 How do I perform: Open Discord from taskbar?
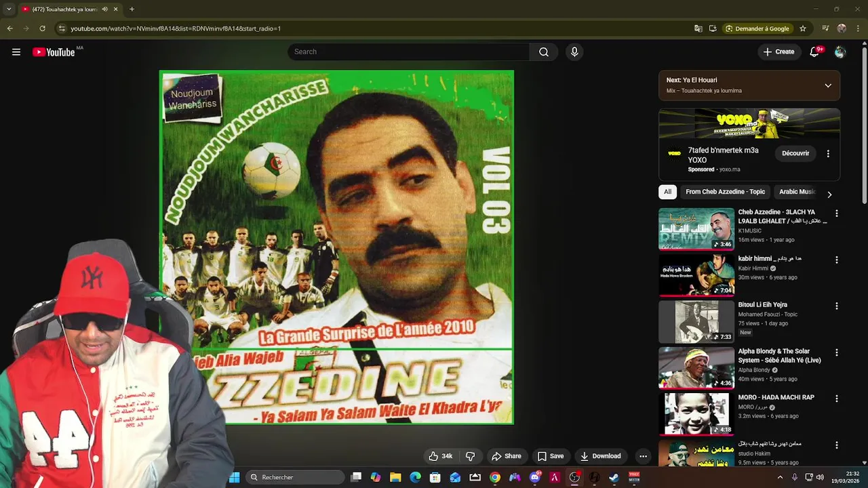point(534,477)
